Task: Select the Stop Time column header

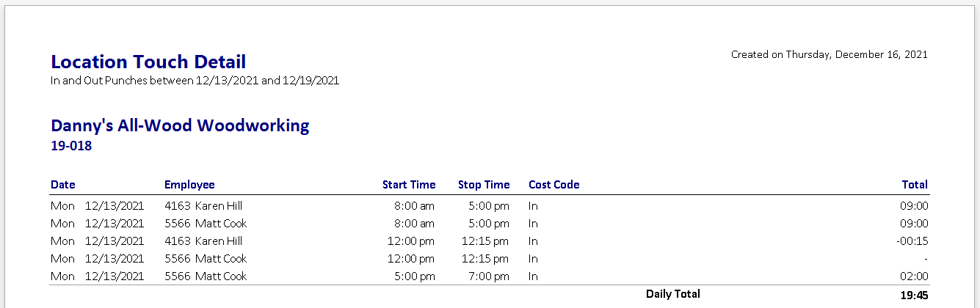Action: (484, 185)
